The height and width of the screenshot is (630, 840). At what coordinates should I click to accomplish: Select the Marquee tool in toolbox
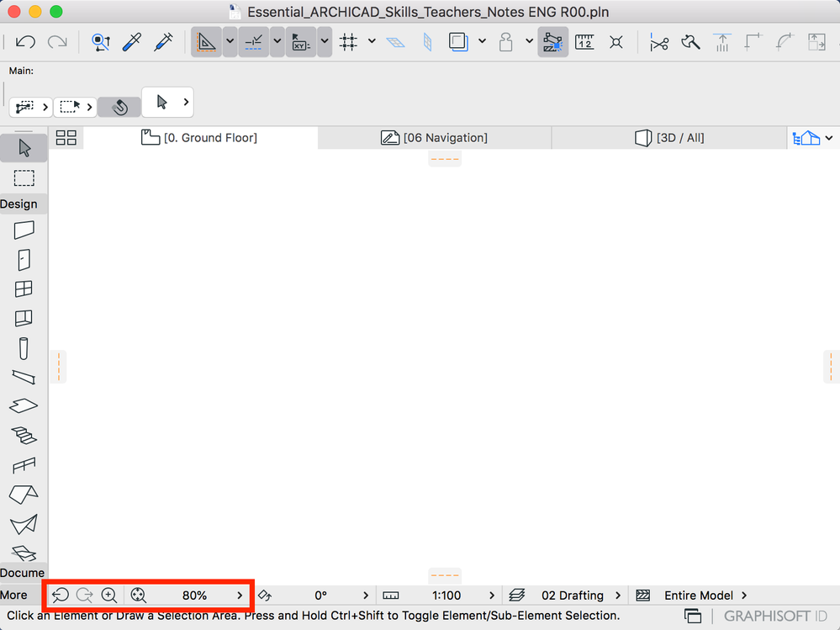[24, 177]
